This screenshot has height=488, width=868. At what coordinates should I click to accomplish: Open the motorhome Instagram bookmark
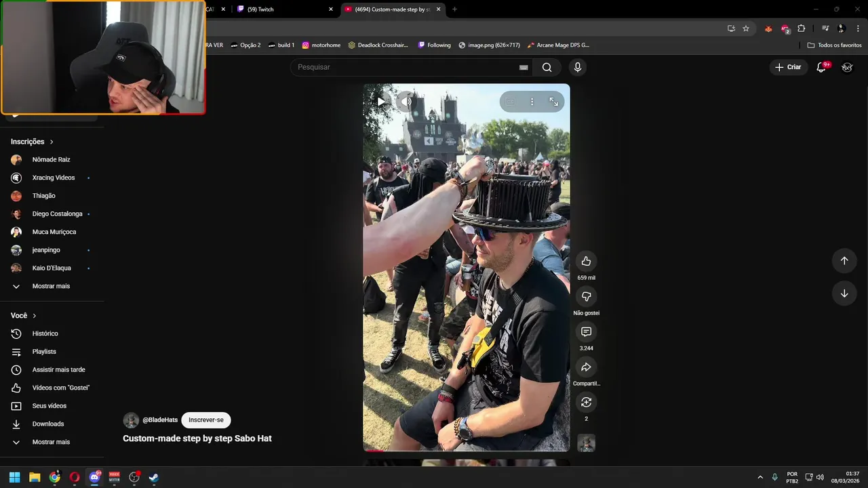(x=321, y=45)
